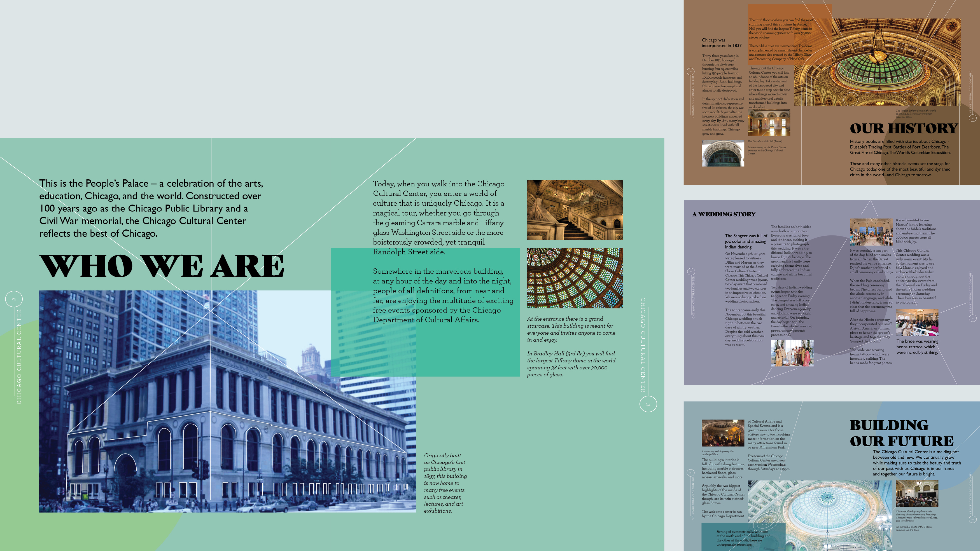Click the wedding couple ceremony photo

pyautogui.click(x=792, y=353)
